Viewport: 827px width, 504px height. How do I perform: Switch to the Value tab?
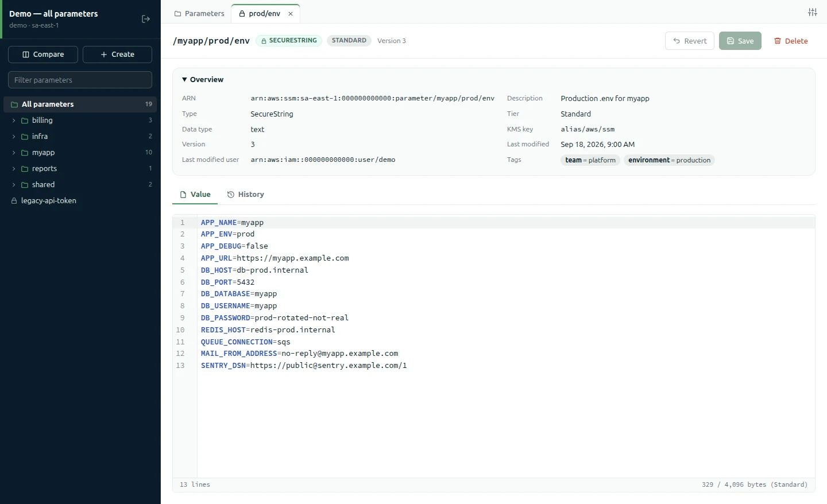(195, 195)
